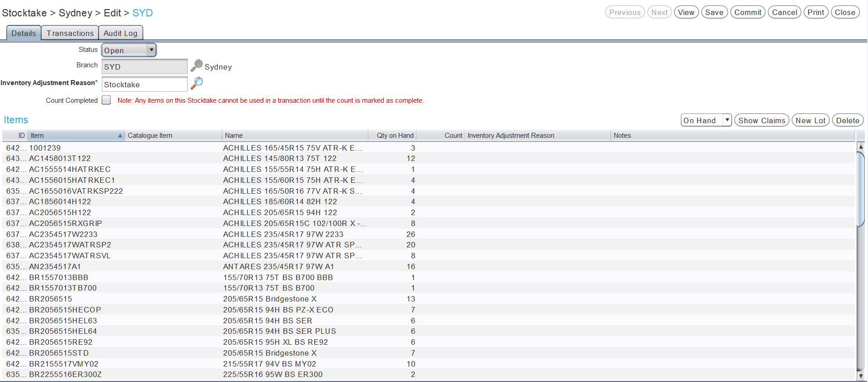Image resolution: width=868 pixels, height=382 pixels.
Task: Click the Branch lookup magnifier icon
Action: 196,66
